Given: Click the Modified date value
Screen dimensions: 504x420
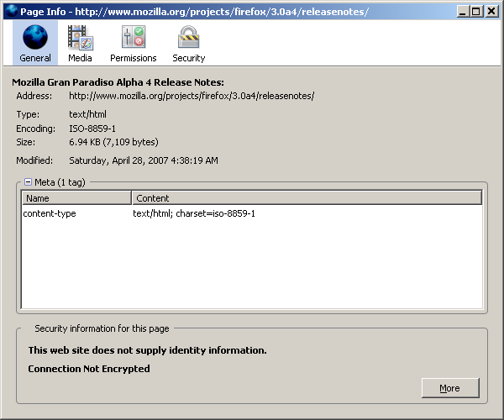Looking at the screenshot, I should pos(144,160).
